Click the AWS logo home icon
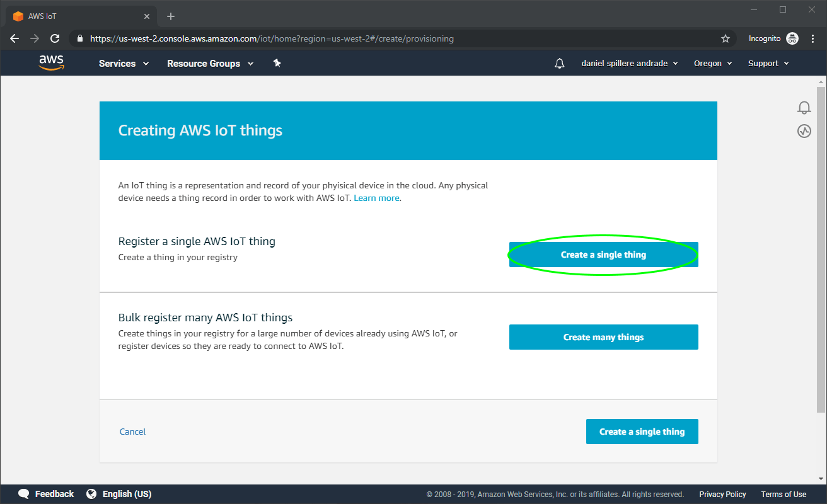The height and width of the screenshot is (504, 827). 51,63
